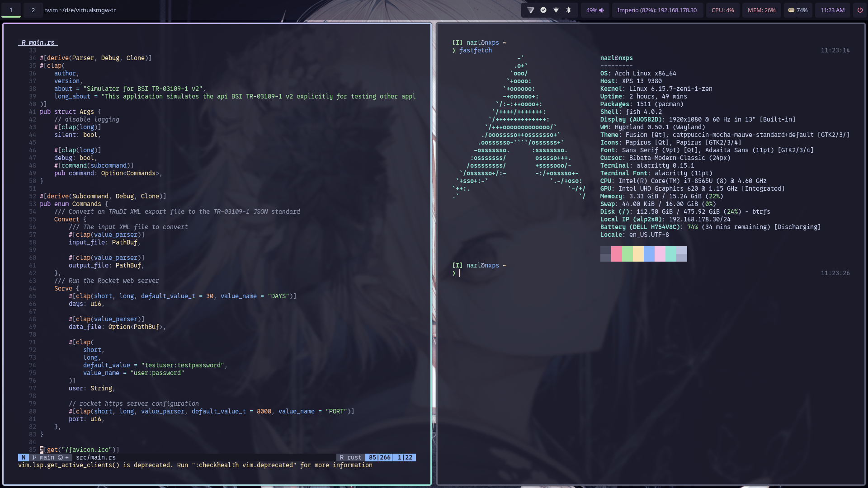Open the triangle-shaped tray icon
This screenshot has height=488, width=868.
(531, 10)
